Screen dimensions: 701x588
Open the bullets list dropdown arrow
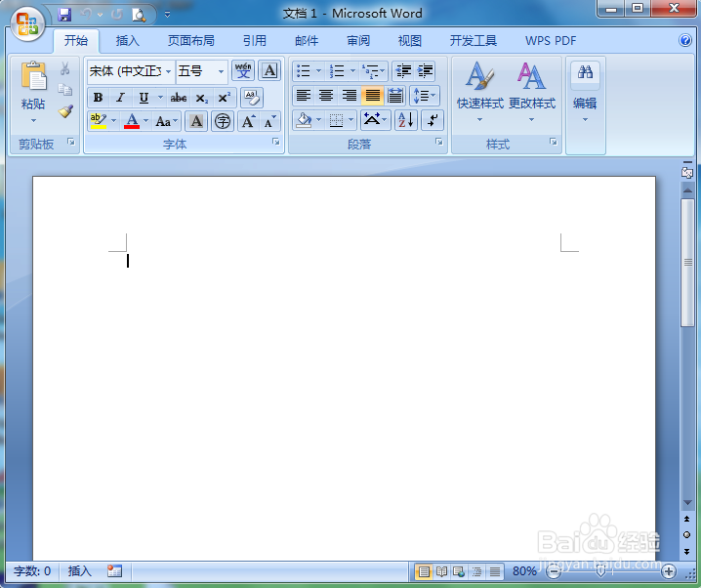[x=318, y=70]
